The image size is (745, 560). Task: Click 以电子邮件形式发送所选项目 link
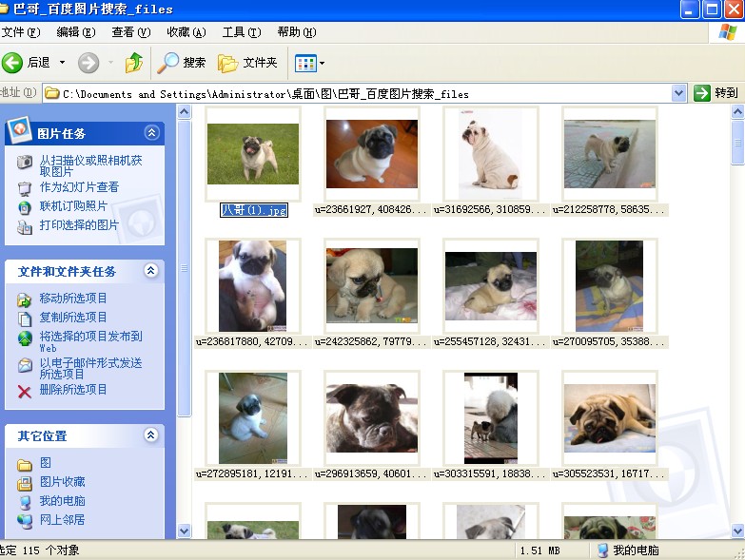pos(90,368)
